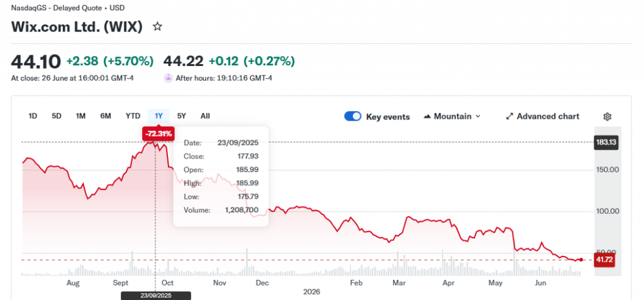Click the Advanced chart expand arrows icon
Image resolution: width=644 pixels, height=300 pixels.
[509, 116]
